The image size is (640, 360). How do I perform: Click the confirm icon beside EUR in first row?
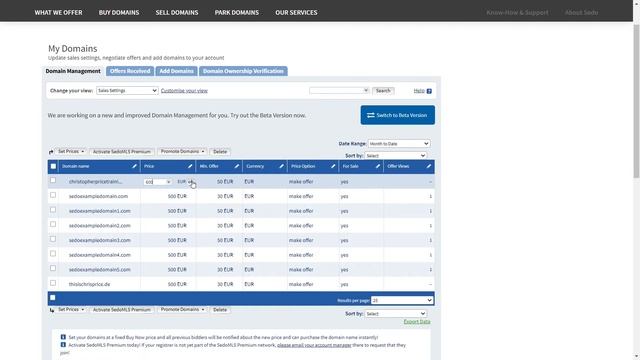coord(191,182)
